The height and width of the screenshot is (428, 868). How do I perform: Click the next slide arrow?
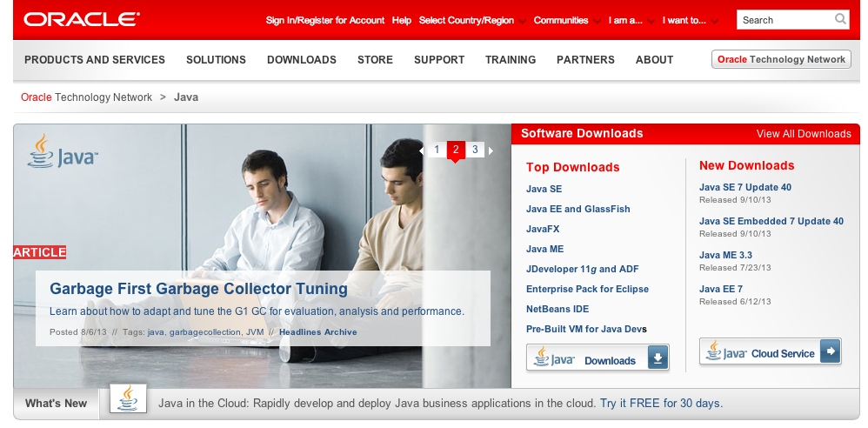(491, 150)
